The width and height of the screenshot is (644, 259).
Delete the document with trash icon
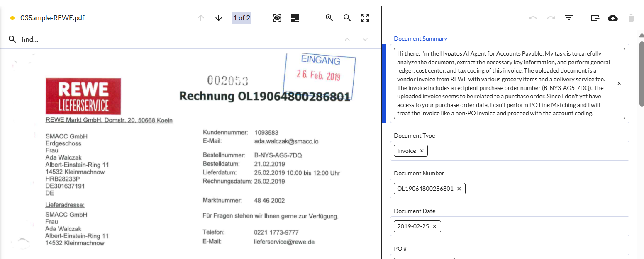[x=631, y=18]
